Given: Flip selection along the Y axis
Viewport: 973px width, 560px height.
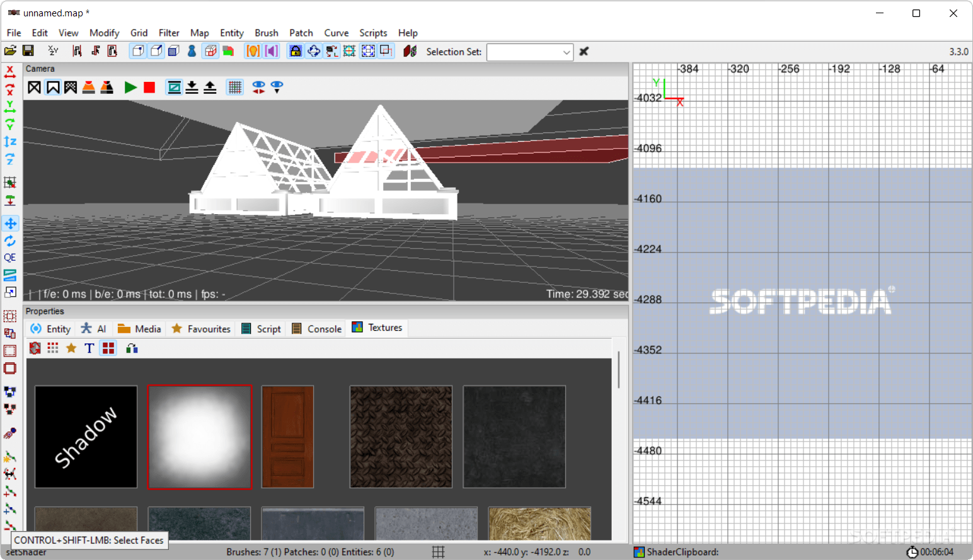Looking at the screenshot, I should [x=10, y=106].
